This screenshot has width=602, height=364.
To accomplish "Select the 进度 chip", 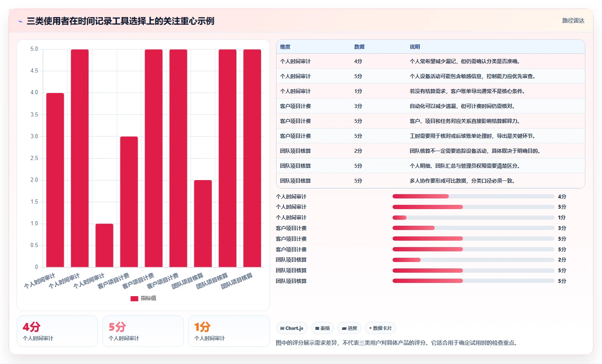I will 349,328.
